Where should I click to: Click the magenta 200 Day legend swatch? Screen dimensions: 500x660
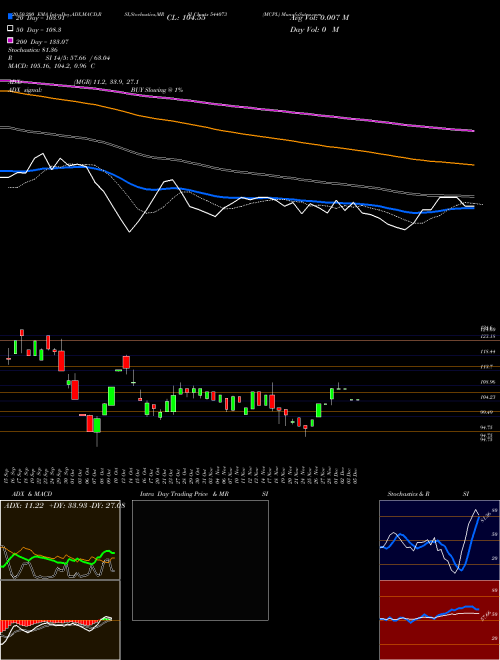11,40
